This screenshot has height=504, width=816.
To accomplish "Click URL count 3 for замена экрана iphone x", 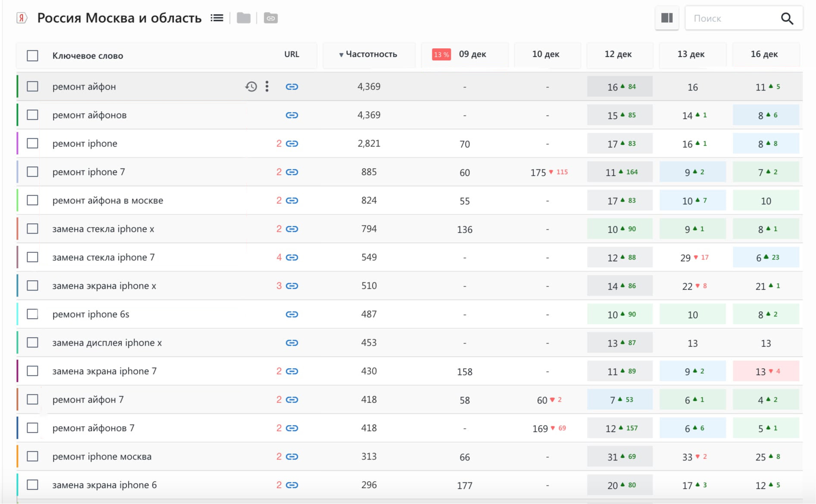I will [279, 286].
